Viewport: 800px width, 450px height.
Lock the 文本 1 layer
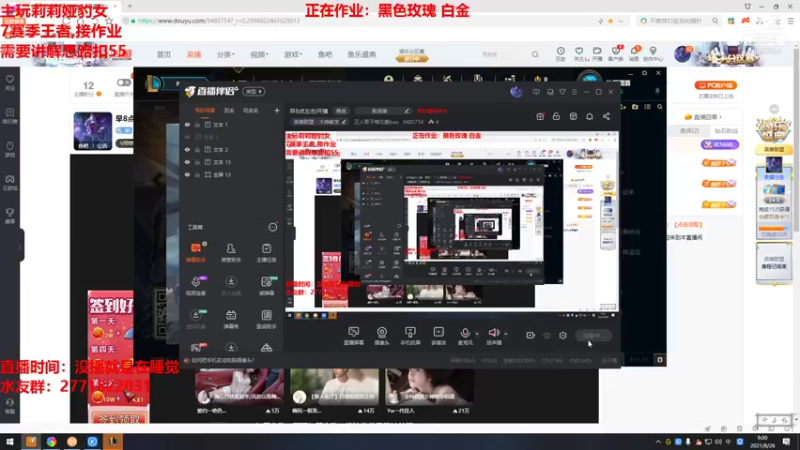pyautogui.click(x=197, y=124)
